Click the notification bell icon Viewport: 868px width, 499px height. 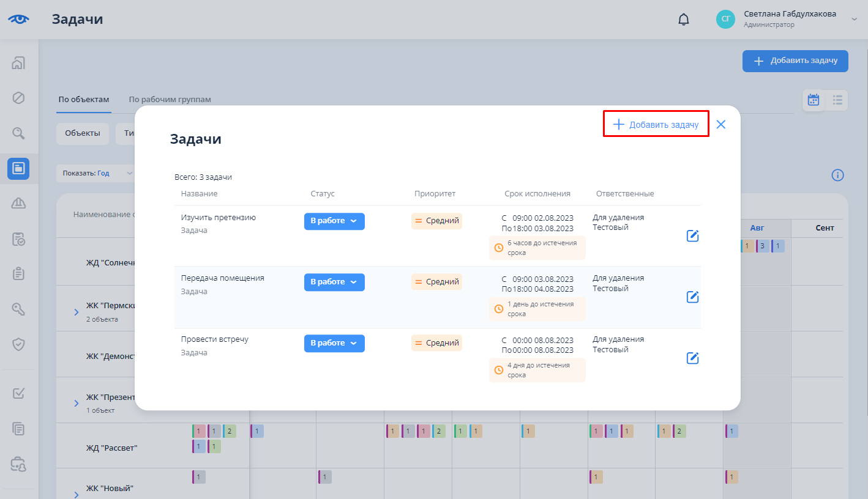pos(684,20)
